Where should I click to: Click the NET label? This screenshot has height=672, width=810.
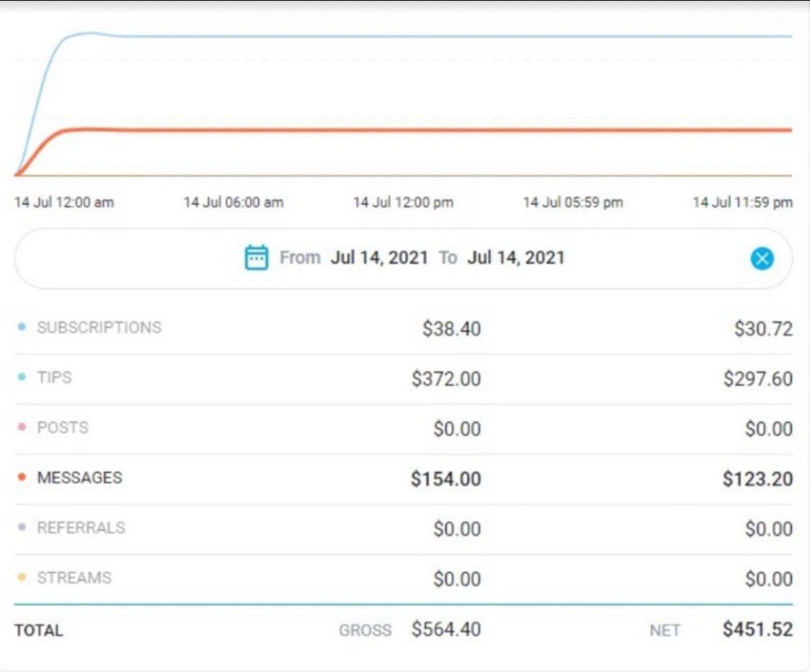[665, 630]
